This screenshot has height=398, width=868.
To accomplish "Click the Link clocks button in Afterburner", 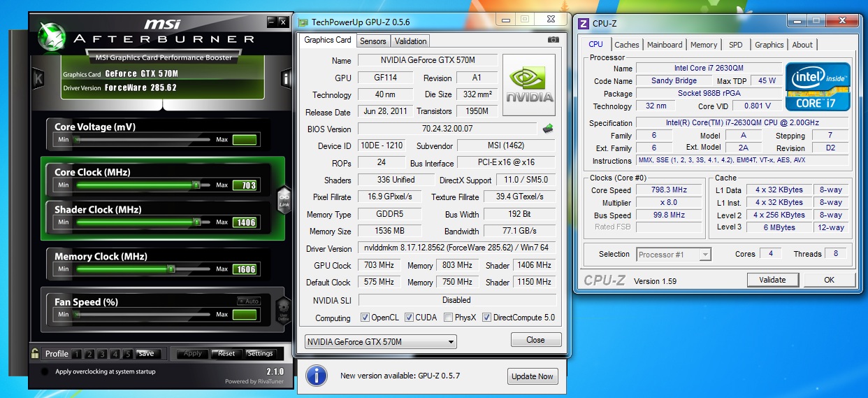I will click(x=284, y=200).
